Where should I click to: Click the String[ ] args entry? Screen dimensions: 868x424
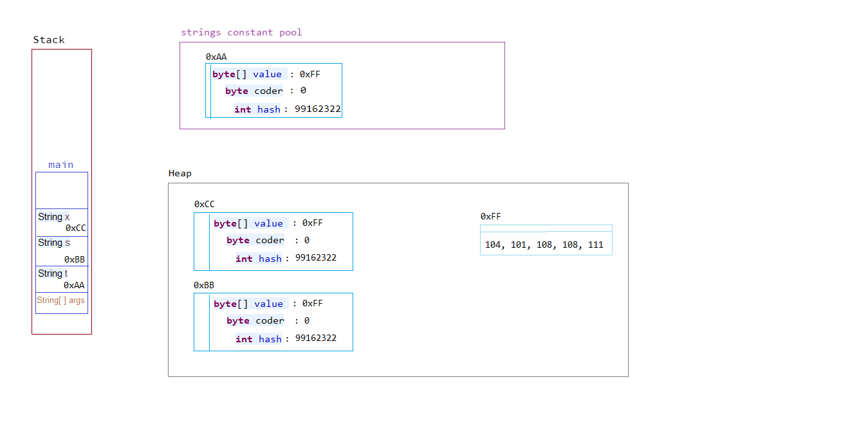60,300
